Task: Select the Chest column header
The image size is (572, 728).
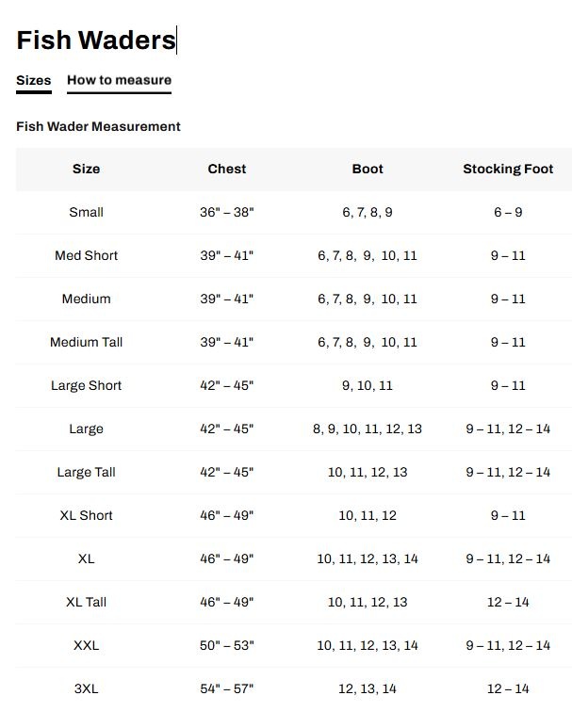Action: click(x=227, y=169)
